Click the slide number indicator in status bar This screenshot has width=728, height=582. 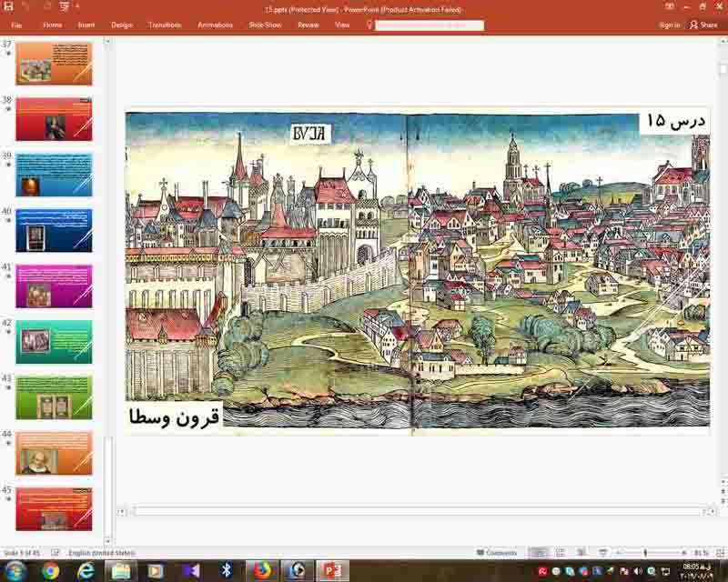pos(22,553)
